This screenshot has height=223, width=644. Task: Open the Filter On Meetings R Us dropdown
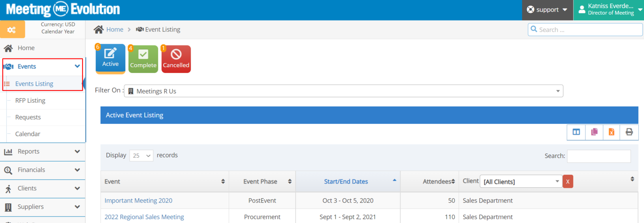[x=343, y=91]
